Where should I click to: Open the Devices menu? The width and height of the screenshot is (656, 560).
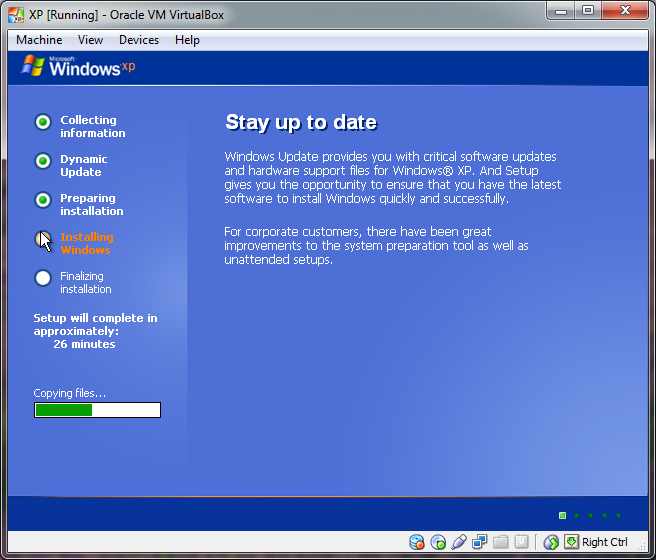click(139, 40)
